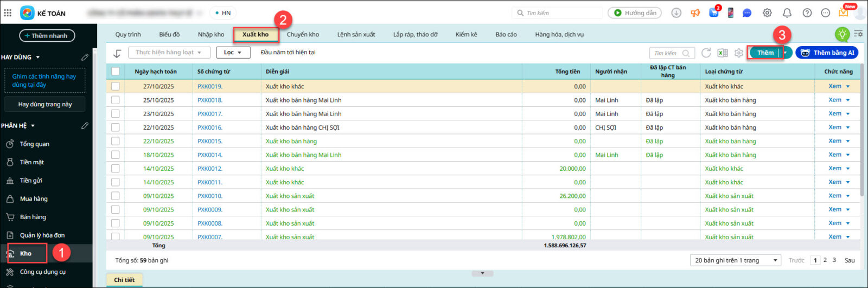This screenshot has height=288, width=868.
Task: Go to page 2 of results
Action: pyautogui.click(x=825, y=260)
